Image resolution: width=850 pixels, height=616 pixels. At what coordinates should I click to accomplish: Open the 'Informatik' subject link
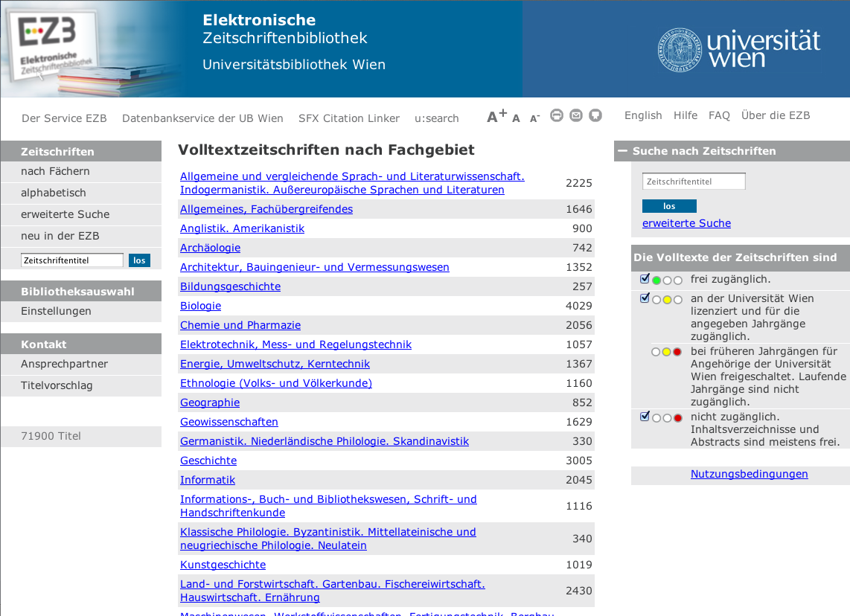[x=208, y=480]
